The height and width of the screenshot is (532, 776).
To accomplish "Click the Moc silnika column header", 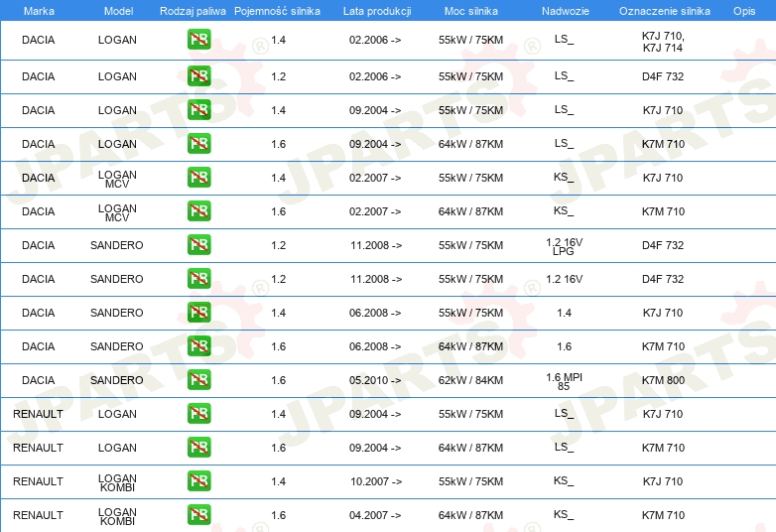I will coord(471,11).
